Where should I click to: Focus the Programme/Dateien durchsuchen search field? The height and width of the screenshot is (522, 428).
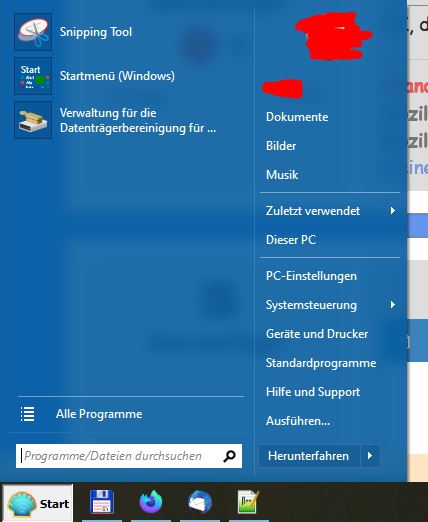point(129,456)
